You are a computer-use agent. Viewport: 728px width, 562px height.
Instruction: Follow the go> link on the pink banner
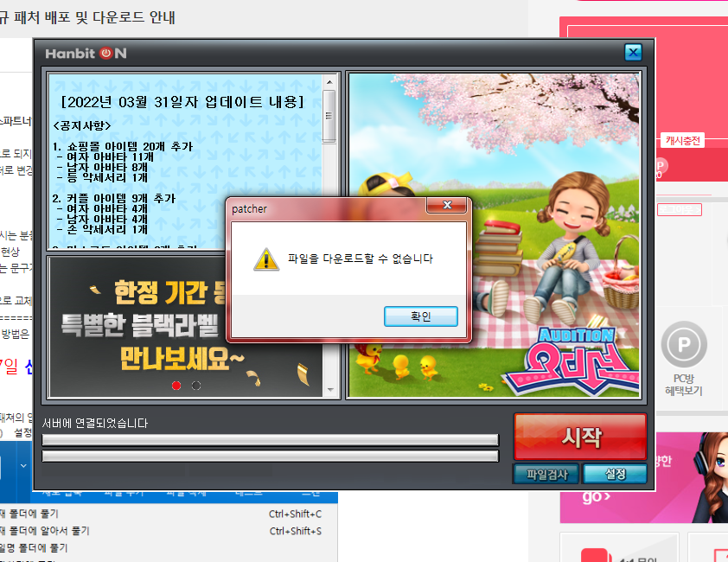[x=596, y=496]
